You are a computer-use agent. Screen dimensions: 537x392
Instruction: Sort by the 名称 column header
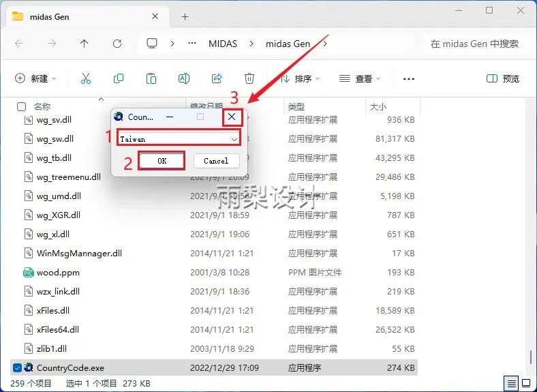(x=42, y=107)
